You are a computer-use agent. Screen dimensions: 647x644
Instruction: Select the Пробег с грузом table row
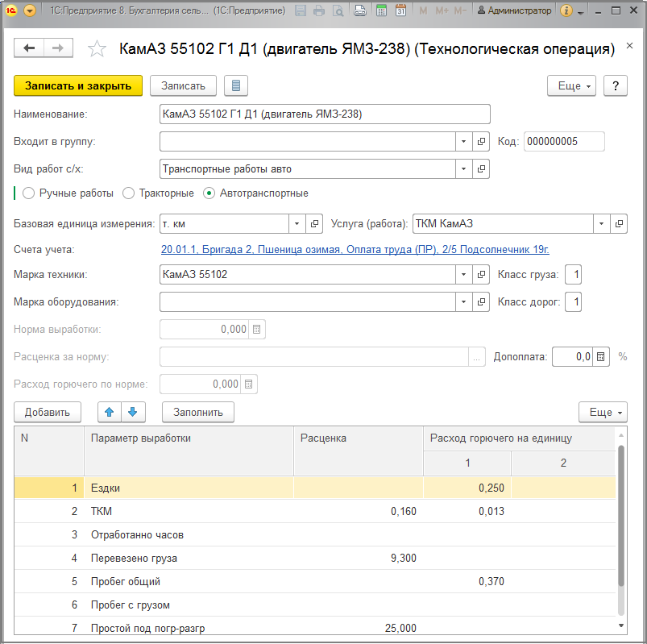pyautogui.click(x=315, y=605)
